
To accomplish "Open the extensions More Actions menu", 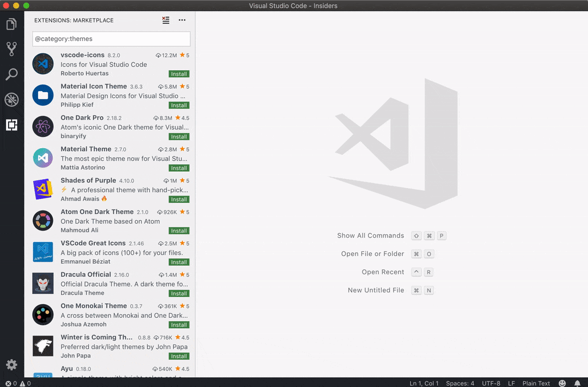I will (181, 20).
